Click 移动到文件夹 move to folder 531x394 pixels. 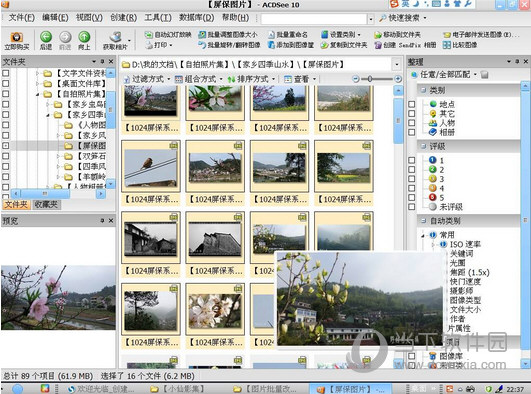click(397, 35)
